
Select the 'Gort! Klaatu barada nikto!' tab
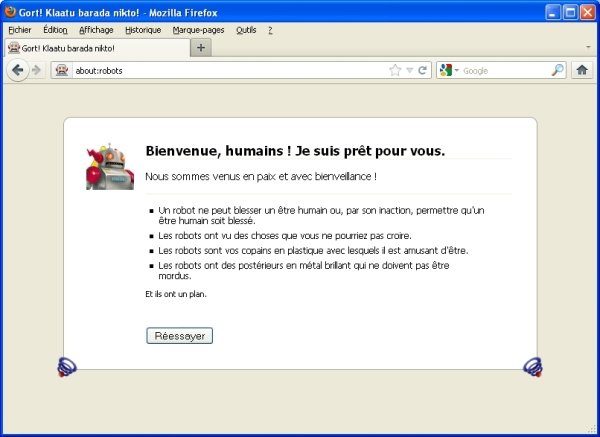tap(97, 48)
